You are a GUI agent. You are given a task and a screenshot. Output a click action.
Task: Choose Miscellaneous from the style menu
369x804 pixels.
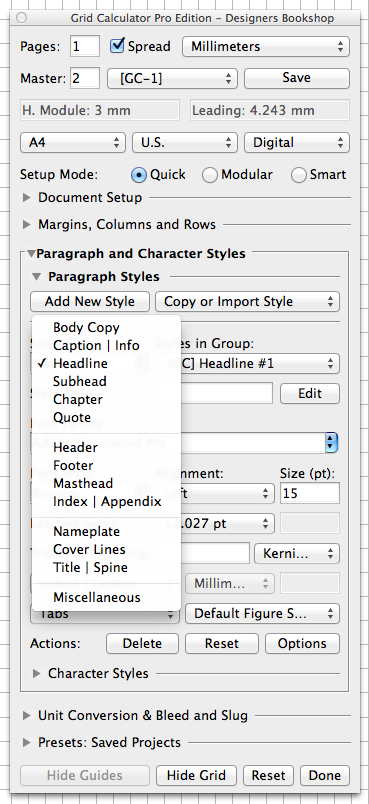pyautogui.click(x=106, y=598)
